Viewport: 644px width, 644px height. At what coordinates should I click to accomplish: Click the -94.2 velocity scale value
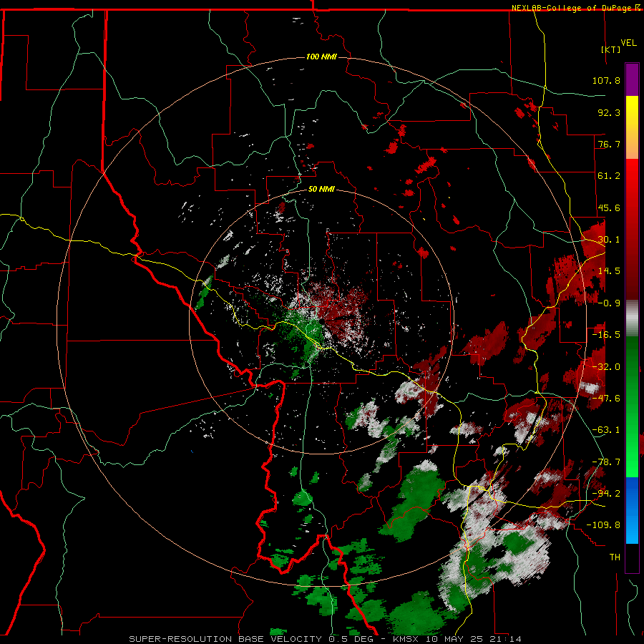click(606, 494)
